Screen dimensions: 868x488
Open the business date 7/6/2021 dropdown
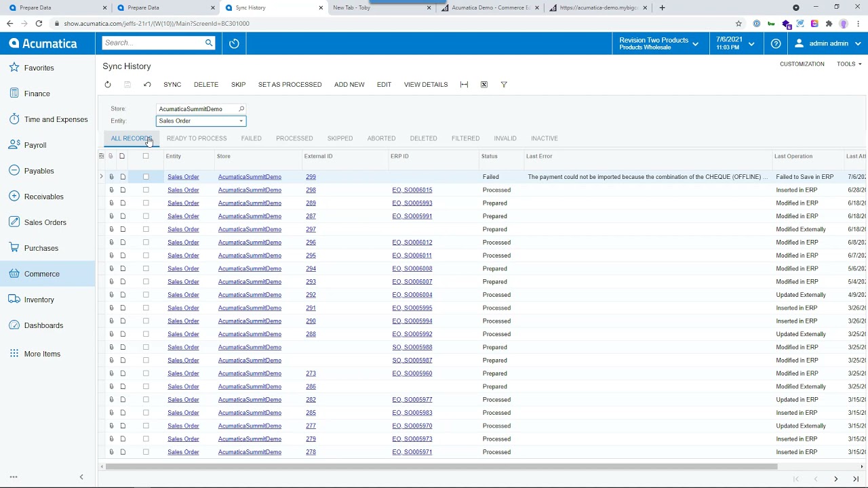735,43
